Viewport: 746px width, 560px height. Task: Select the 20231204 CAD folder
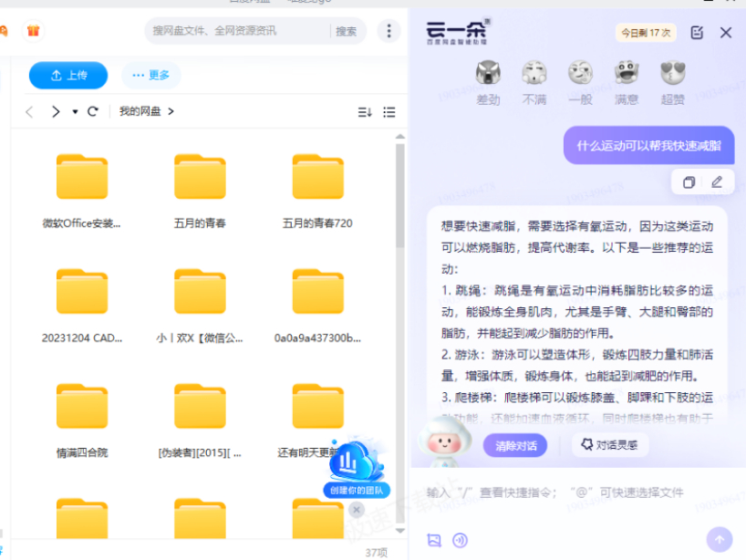pyautogui.click(x=82, y=306)
